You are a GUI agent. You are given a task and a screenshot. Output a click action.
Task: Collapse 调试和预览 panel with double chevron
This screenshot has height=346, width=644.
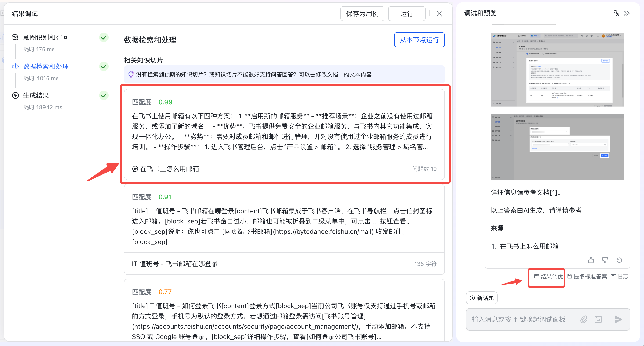pyautogui.click(x=626, y=13)
